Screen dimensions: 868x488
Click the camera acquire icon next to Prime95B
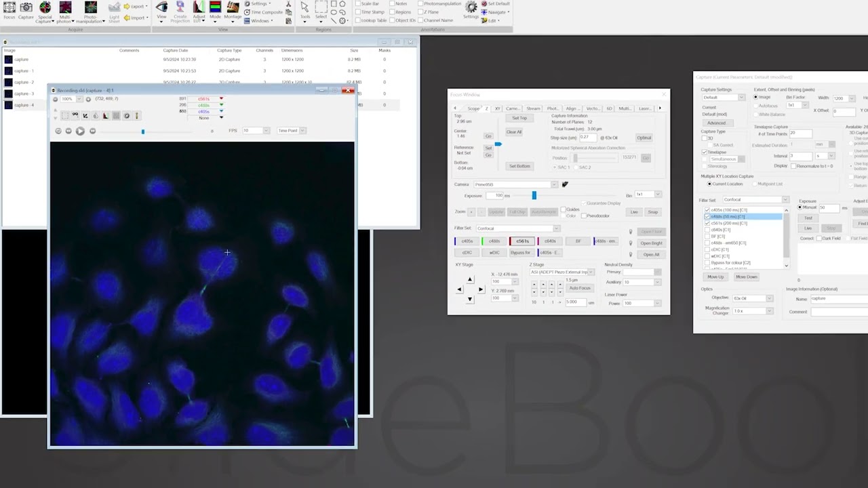565,184
